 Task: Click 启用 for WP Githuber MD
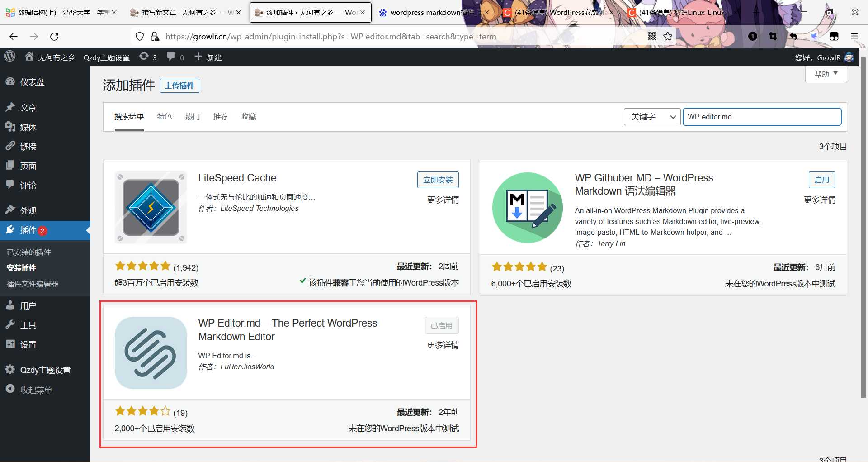[821, 180]
